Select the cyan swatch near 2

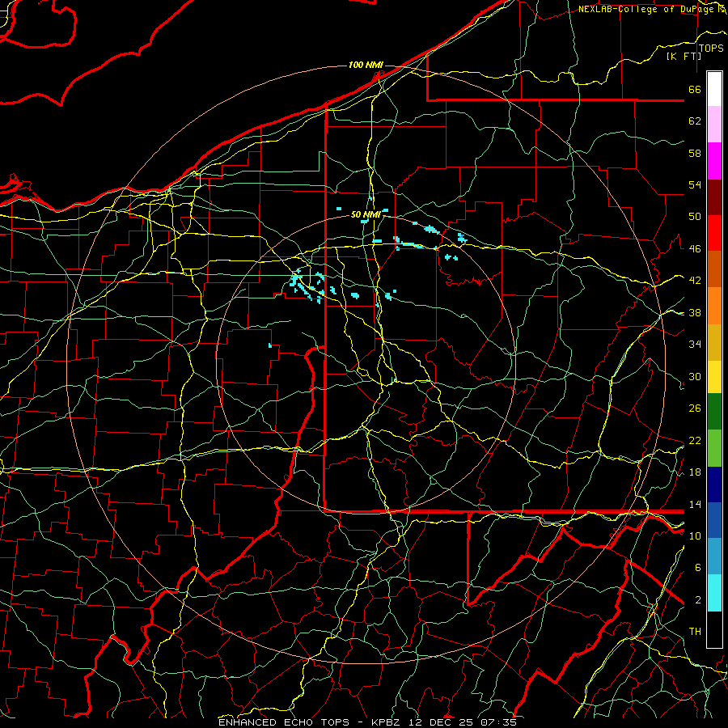pos(714,593)
